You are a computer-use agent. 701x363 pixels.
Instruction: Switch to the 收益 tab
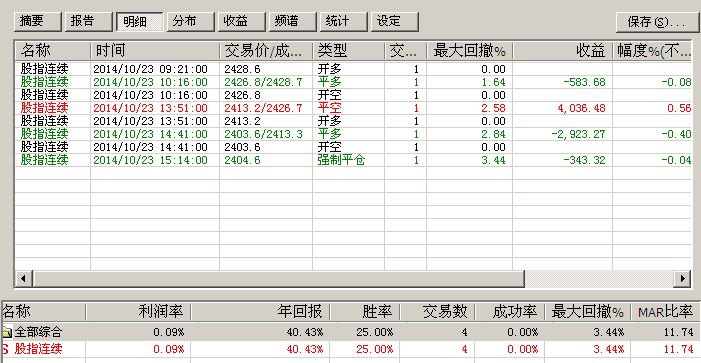pos(241,21)
